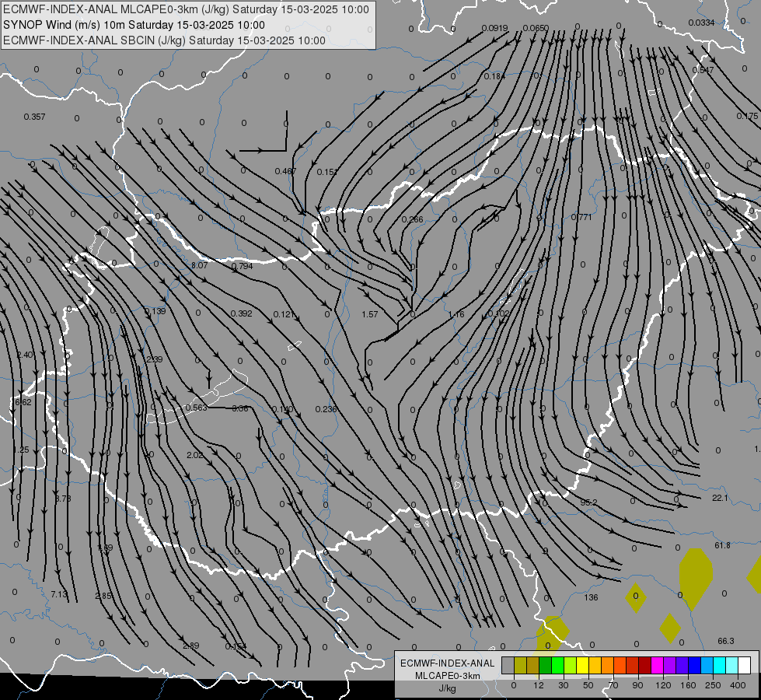Select the gray swatch in the color legend
Screen dimensions: 761x700
point(508,665)
